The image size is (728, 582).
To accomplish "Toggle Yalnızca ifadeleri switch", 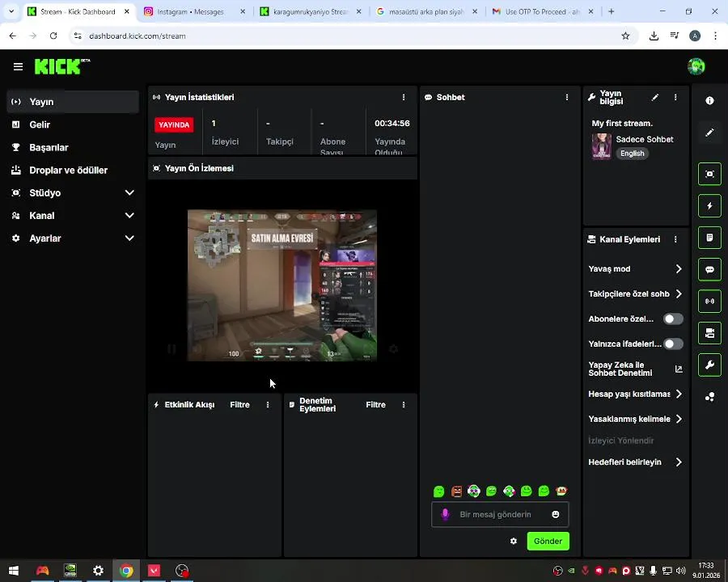I will [x=673, y=344].
